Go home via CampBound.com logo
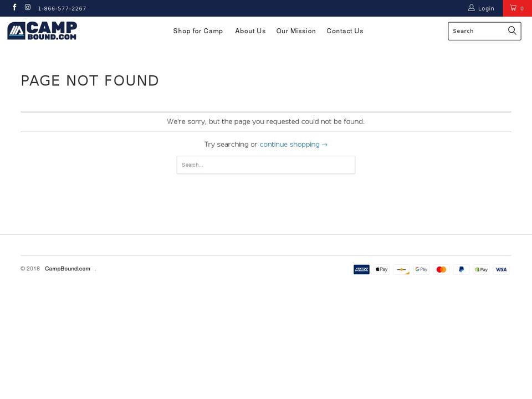The height and width of the screenshot is (399, 532). tap(42, 30)
